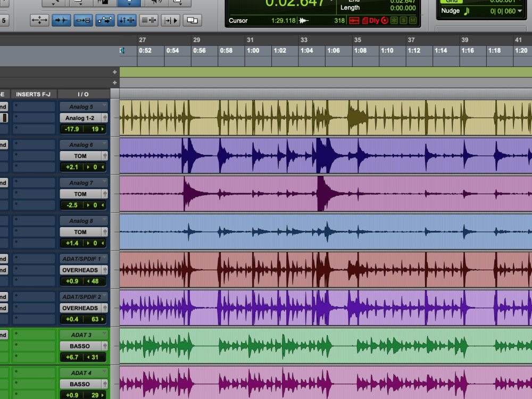The image size is (532, 399).
Task: Open the ADAT 4 input selector
Action: 84,373
